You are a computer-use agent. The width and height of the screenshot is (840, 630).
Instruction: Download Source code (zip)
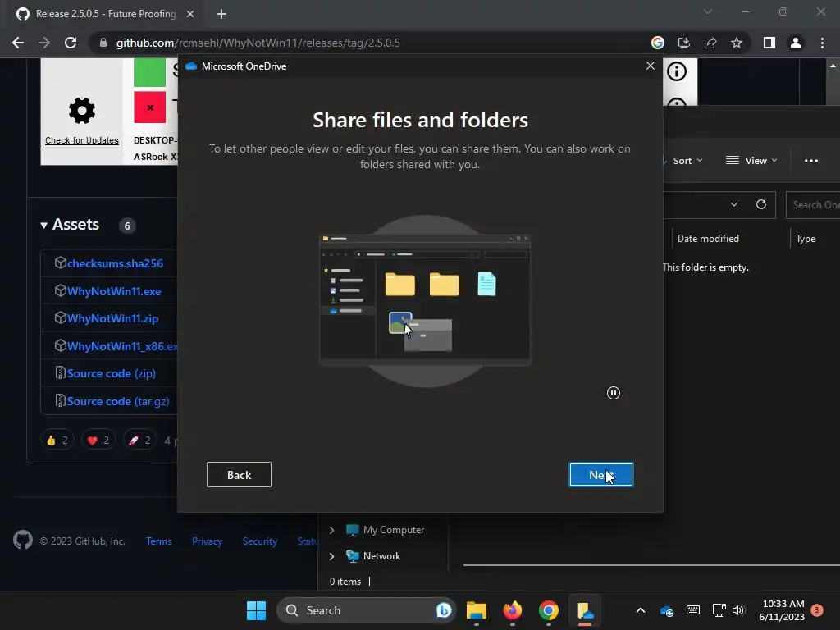[x=112, y=373]
